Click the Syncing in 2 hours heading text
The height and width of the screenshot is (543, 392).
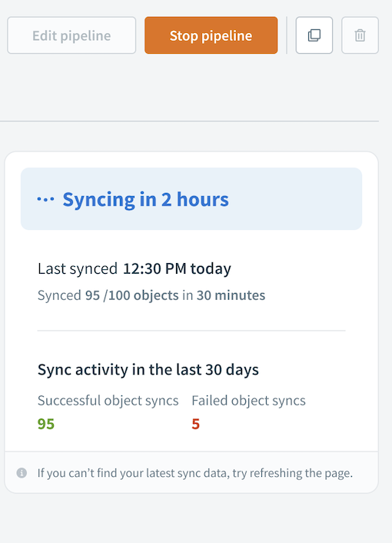pyautogui.click(x=146, y=199)
